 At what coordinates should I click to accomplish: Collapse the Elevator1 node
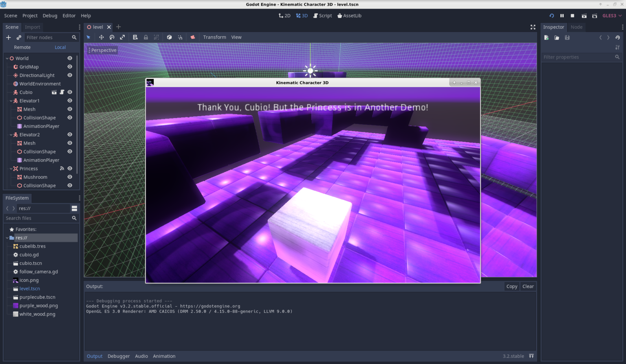(11, 101)
